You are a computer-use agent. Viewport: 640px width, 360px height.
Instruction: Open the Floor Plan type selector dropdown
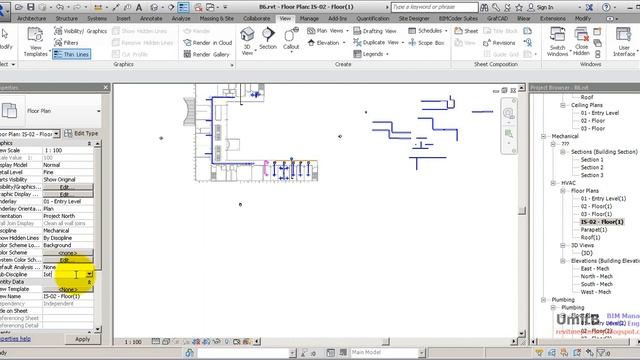point(98,111)
